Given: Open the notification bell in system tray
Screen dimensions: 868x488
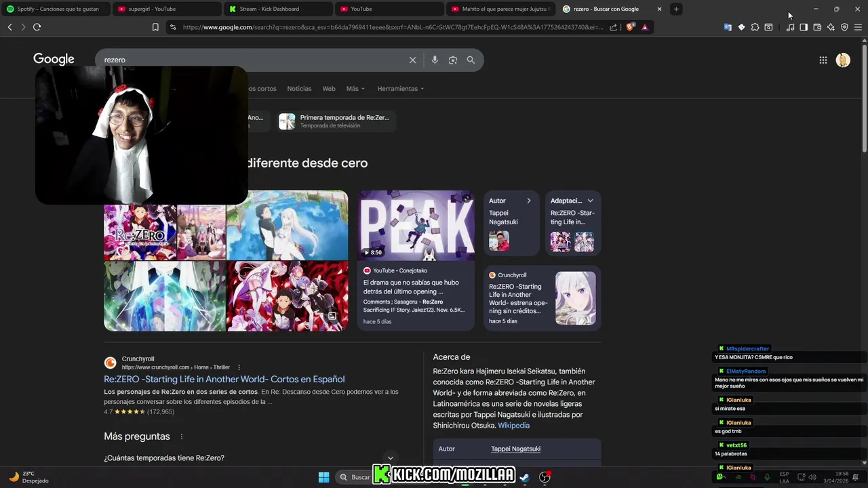Looking at the screenshot, I should point(856,477).
